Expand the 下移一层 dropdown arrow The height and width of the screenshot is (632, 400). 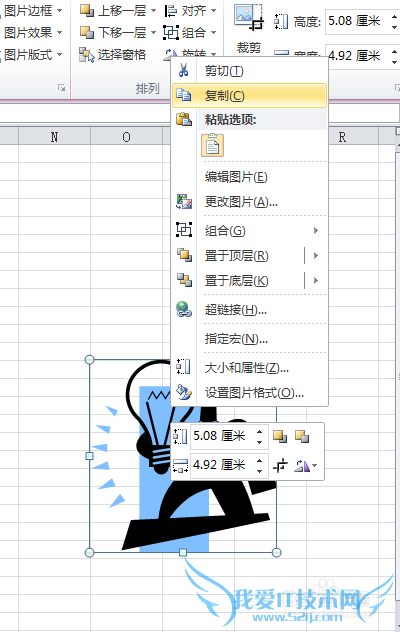[x=153, y=32]
